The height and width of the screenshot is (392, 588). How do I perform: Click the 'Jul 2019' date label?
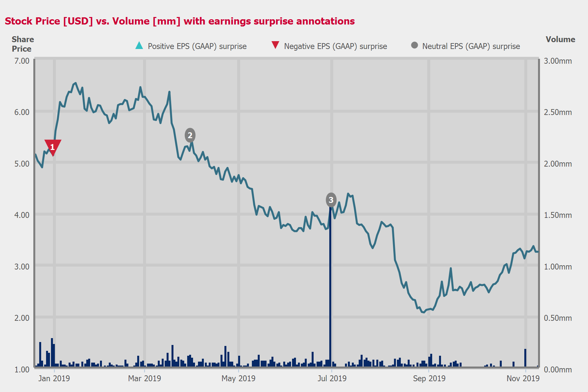pyautogui.click(x=332, y=378)
